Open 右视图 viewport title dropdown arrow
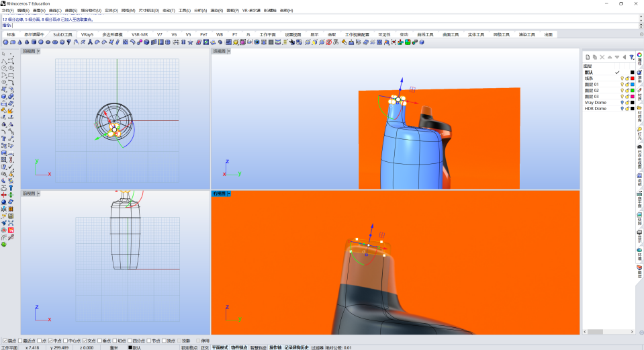Screen dimensions: 644x350 229,193
